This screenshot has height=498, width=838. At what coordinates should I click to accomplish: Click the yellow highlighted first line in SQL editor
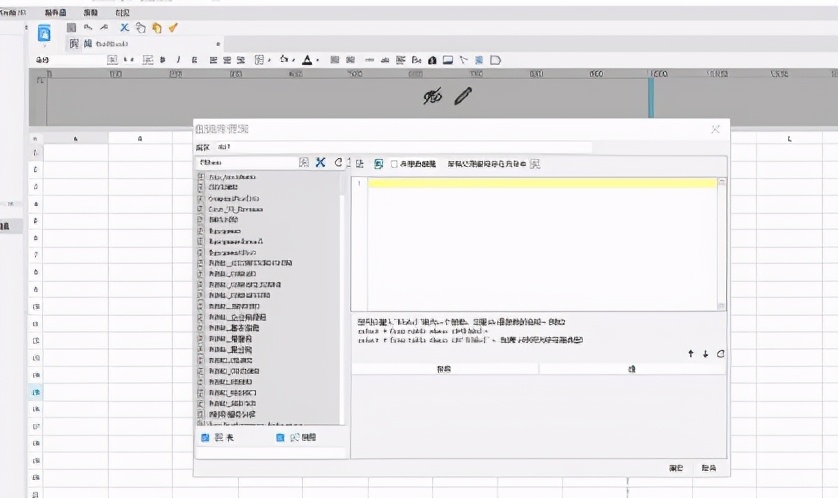click(542, 183)
